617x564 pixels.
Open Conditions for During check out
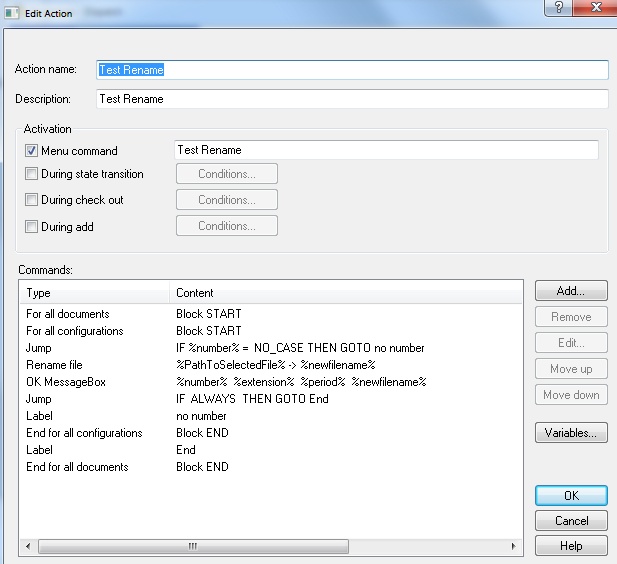point(227,200)
